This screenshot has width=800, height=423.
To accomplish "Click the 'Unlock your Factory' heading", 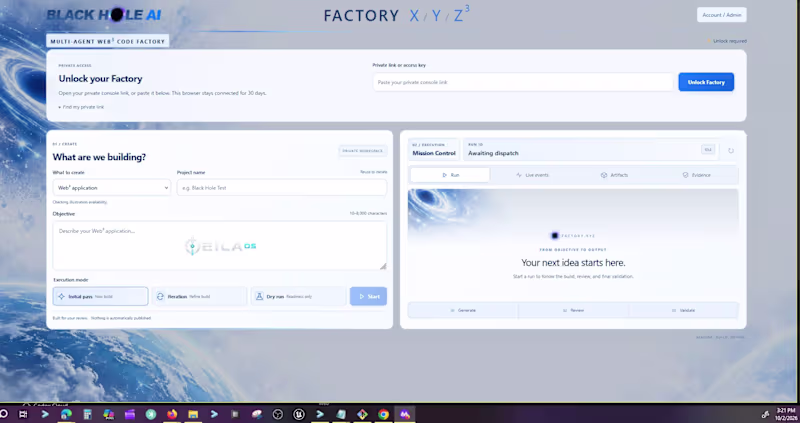I will pyautogui.click(x=101, y=79).
